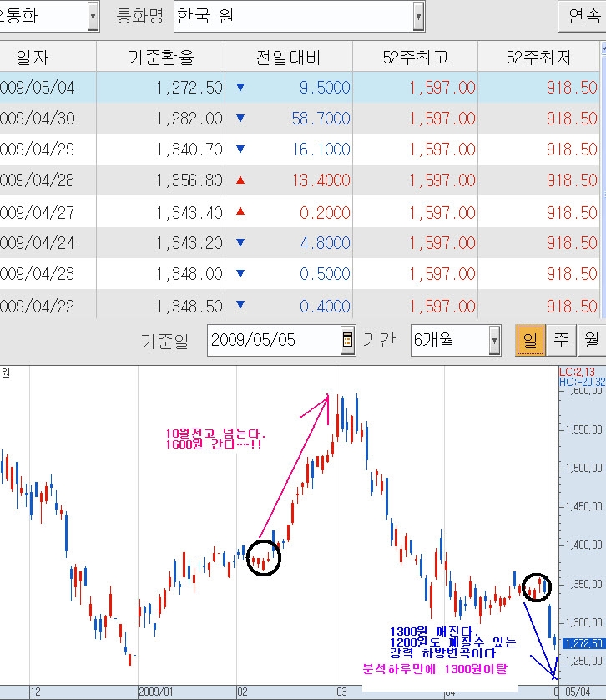
Task: Click the red up arrow in 2009/04/28 row
Action: pyautogui.click(x=240, y=180)
